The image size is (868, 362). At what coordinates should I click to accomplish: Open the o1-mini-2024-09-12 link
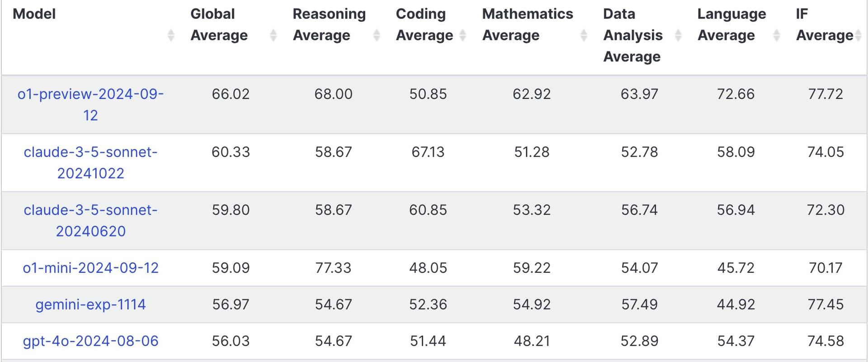90,268
